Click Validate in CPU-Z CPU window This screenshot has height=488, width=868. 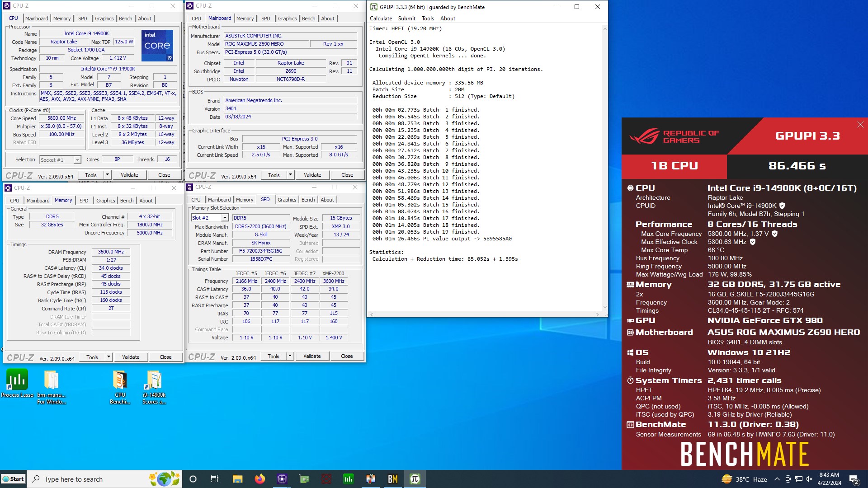[129, 175]
